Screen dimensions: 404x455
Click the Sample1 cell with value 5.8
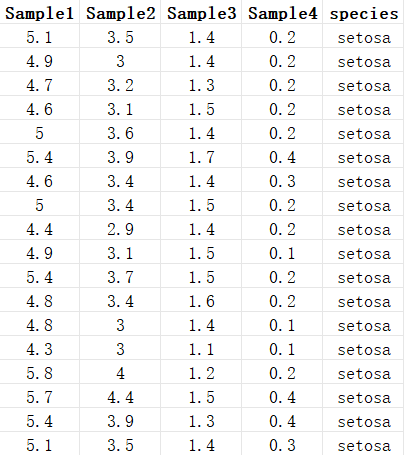tap(39, 372)
